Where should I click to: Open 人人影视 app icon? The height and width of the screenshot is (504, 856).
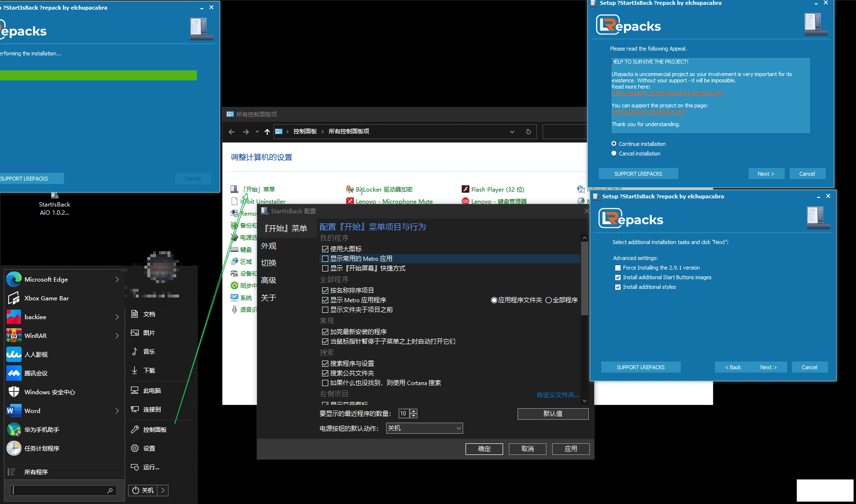click(x=14, y=354)
